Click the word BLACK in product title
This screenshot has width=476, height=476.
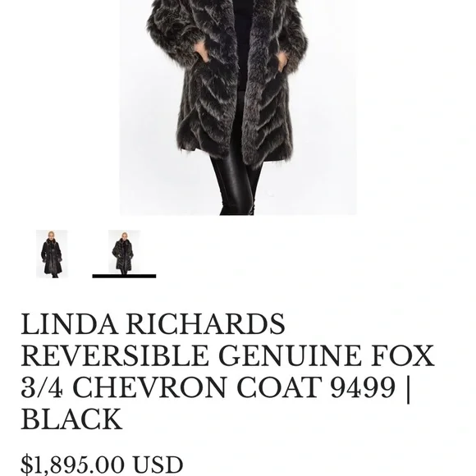click(x=71, y=419)
